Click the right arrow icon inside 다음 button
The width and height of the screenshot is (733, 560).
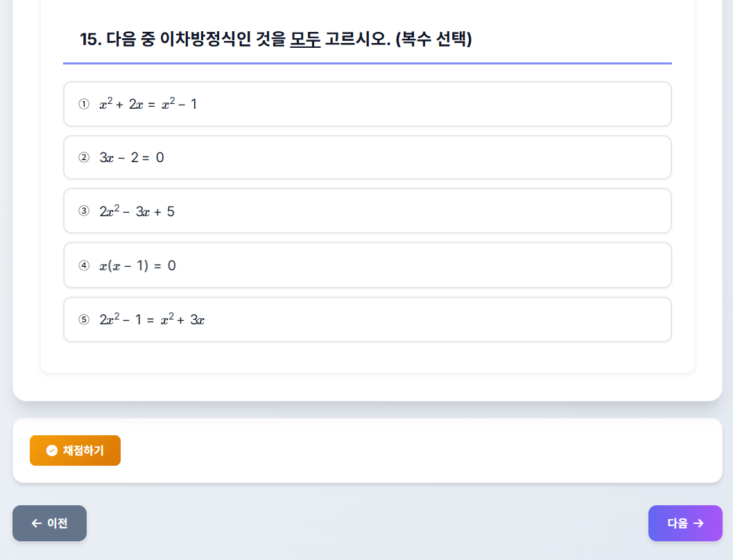(699, 523)
